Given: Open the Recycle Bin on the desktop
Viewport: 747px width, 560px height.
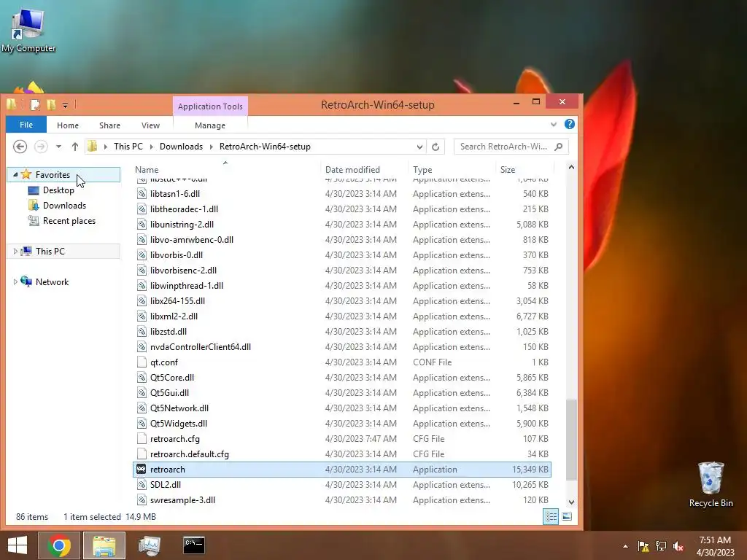Looking at the screenshot, I should tap(711, 485).
